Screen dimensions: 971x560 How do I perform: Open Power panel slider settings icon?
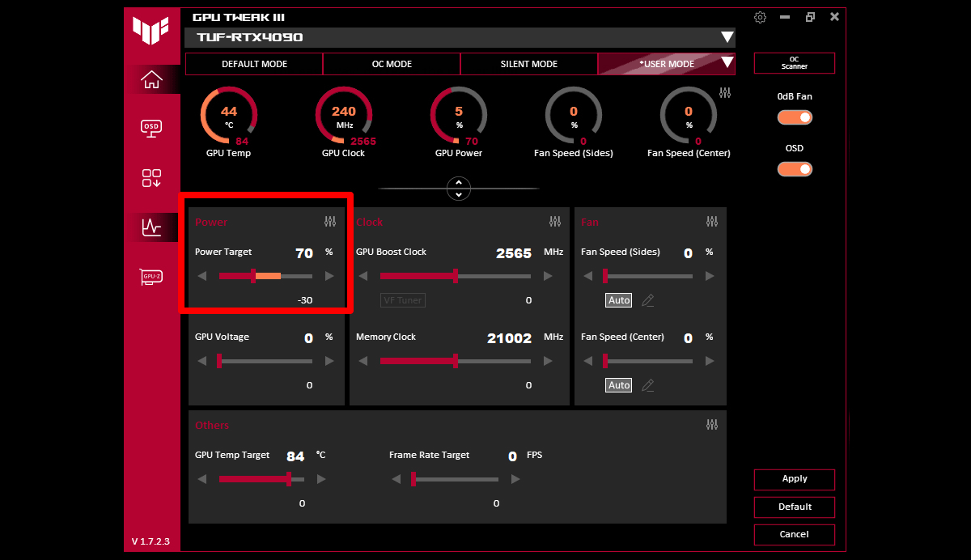(329, 222)
